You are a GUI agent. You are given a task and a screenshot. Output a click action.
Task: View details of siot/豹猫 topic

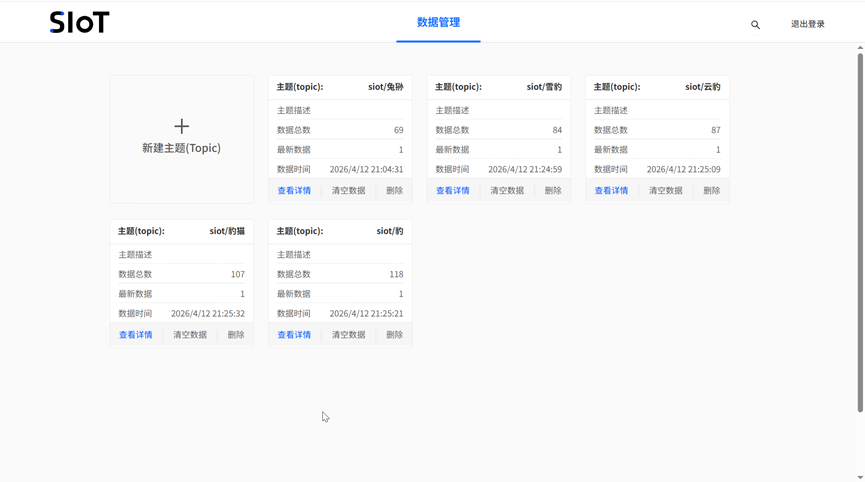point(136,335)
